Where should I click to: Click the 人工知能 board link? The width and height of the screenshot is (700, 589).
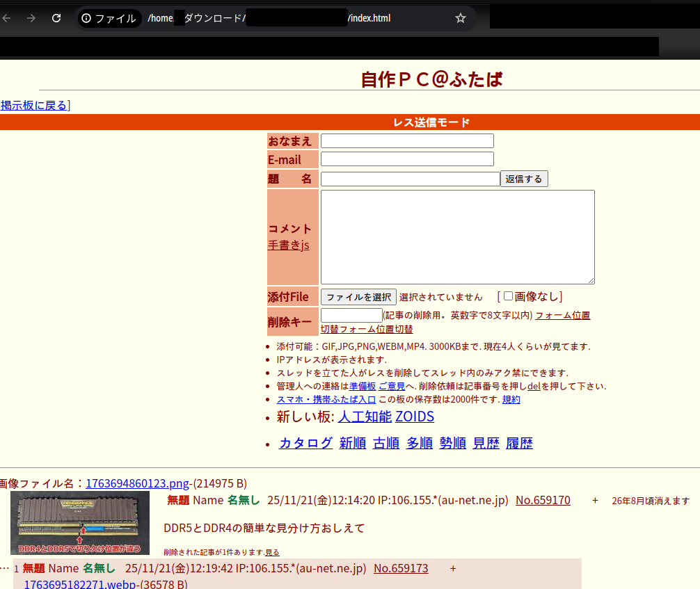click(365, 417)
